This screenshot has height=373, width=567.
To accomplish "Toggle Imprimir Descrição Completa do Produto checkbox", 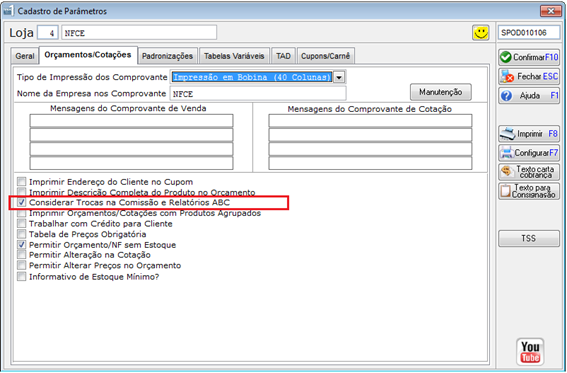I will [22, 192].
